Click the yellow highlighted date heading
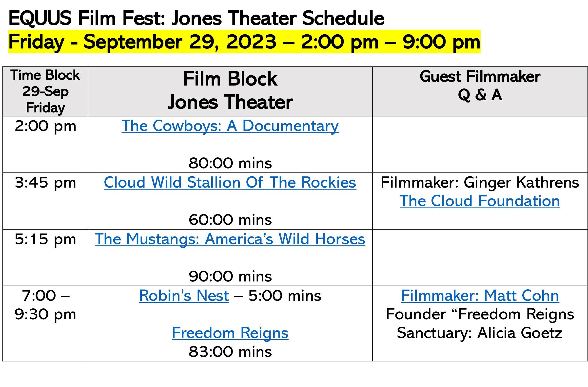This screenshot has height=387, width=588. [244, 42]
